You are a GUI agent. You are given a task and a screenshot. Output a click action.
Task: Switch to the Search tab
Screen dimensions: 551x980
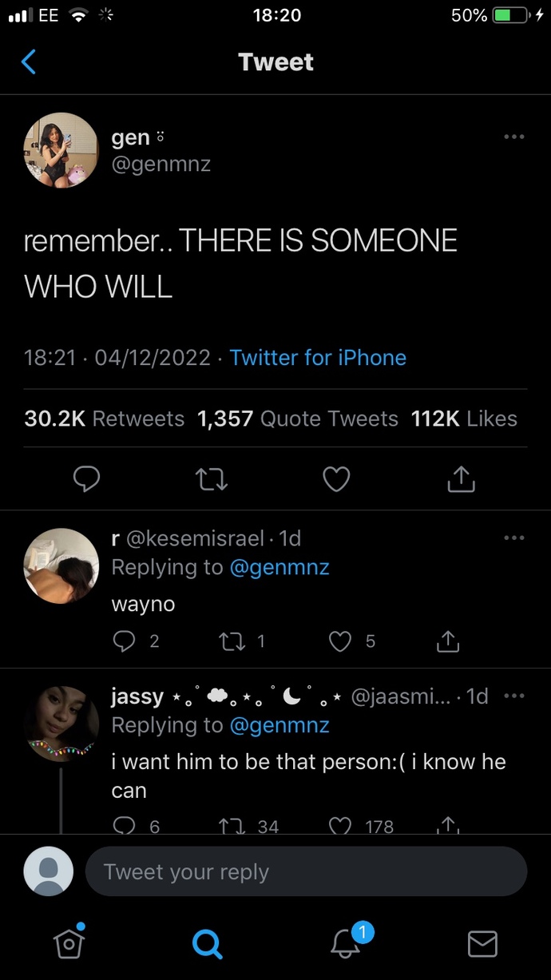pos(208,944)
